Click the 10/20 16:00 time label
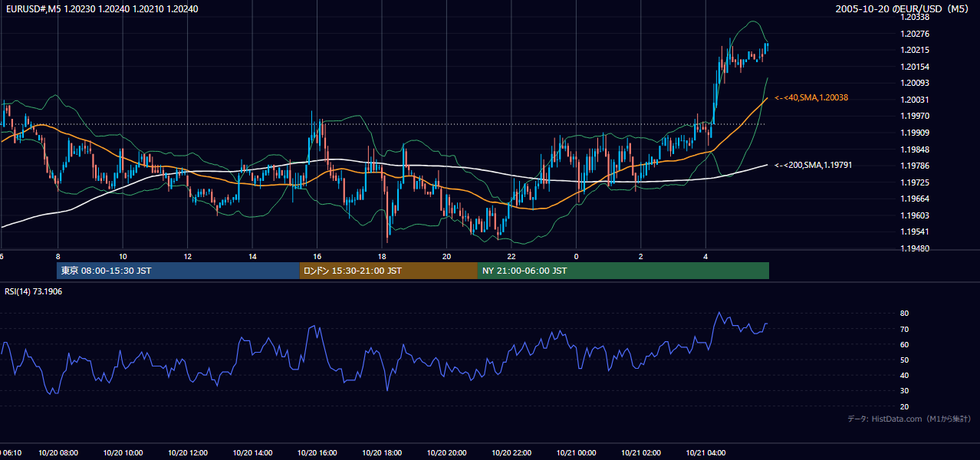Image resolution: width=980 pixels, height=460 pixels. click(317, 452)
